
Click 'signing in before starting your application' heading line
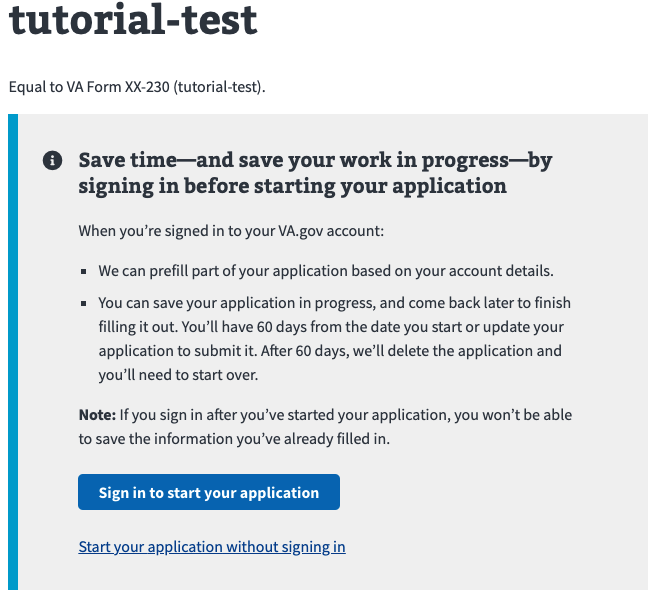292,186
